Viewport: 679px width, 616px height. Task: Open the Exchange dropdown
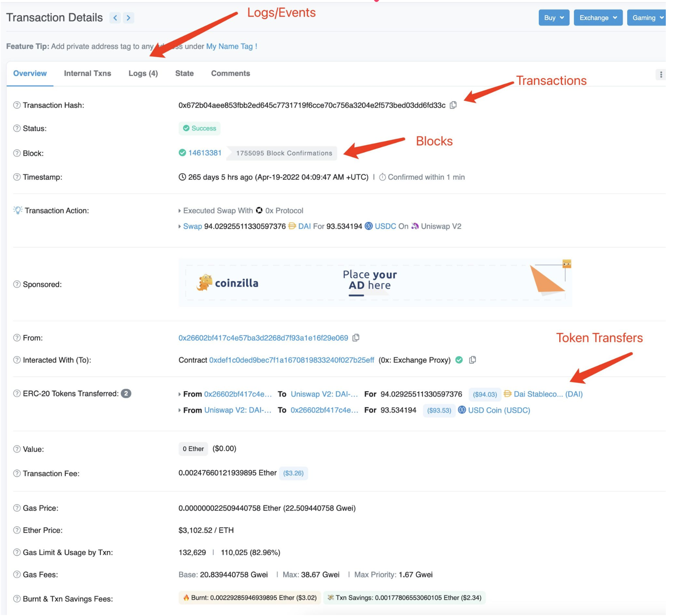(x=598, y=18)
